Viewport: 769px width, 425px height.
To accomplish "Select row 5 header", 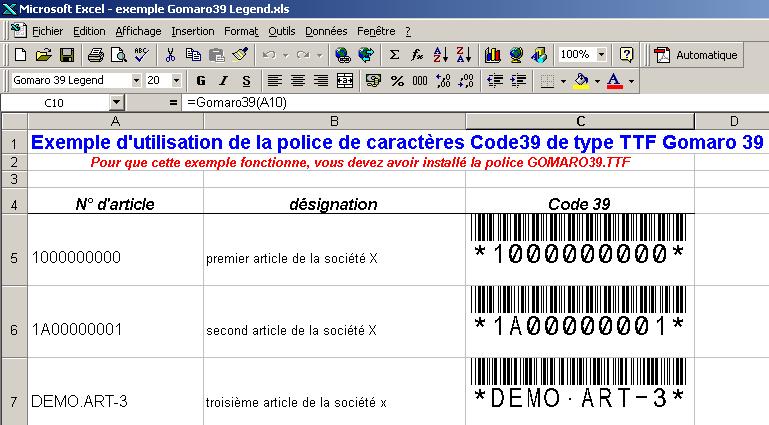I will tap(14, 250).
